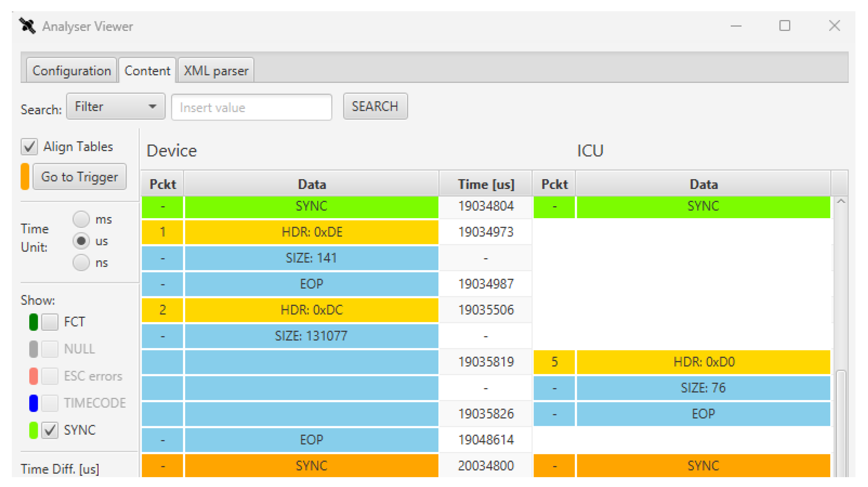This screenshot has width=868, height=487.
Task: Enable the FCT show checkbox
Action: pyautogui.click(x=50, y=322)
